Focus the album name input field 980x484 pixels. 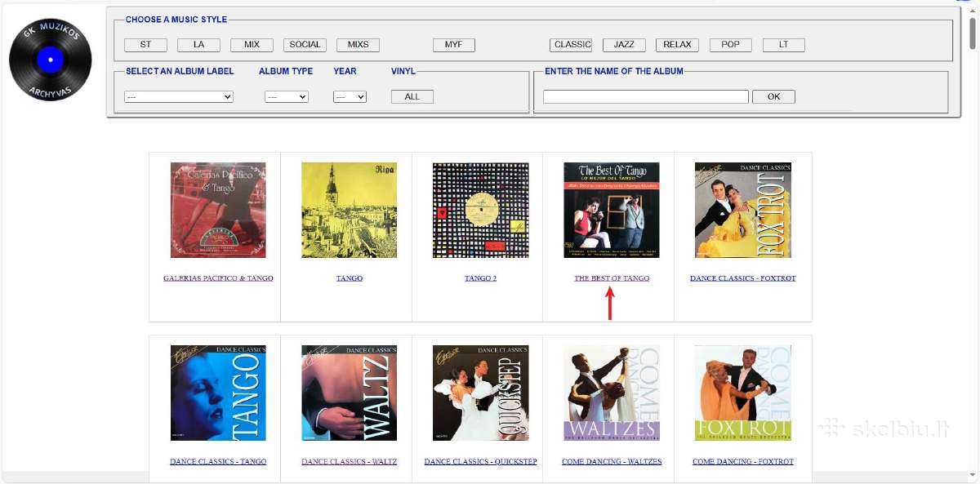pos(646,96)
